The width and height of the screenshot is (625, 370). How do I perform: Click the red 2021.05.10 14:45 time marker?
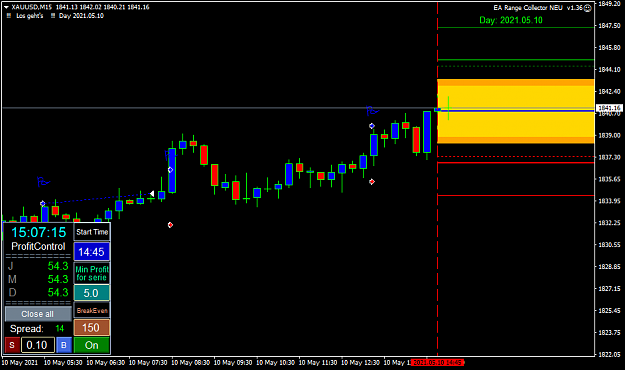pyautogui.click(x=438, y=363)
